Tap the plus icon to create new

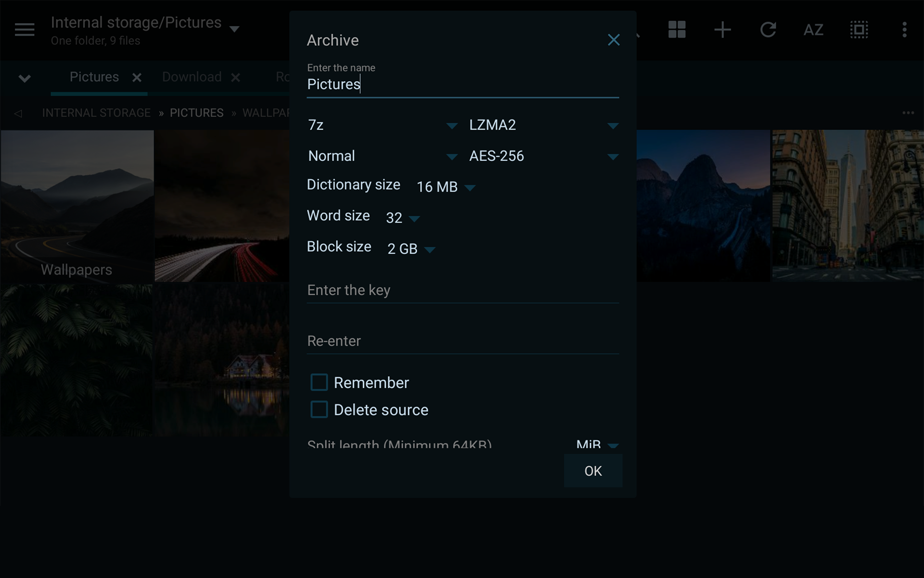pos(722,30)
